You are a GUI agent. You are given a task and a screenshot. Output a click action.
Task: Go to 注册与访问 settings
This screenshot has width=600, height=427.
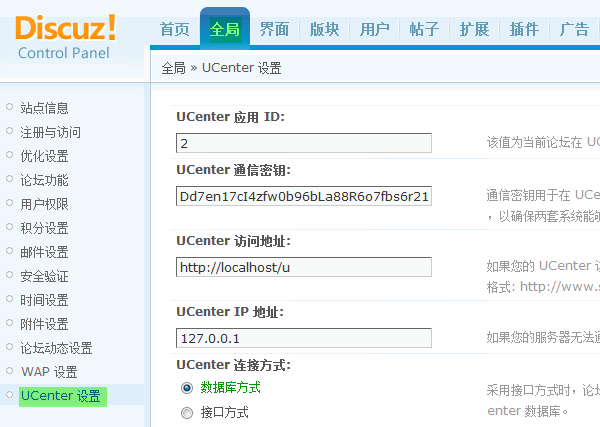[50, 132]
